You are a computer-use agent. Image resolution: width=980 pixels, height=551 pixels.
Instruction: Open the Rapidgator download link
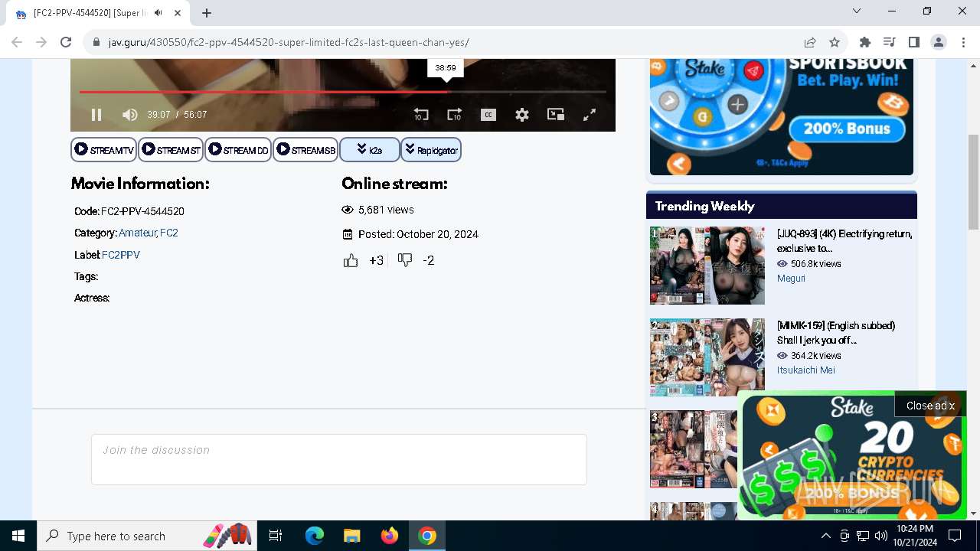[x=431, y=150]
